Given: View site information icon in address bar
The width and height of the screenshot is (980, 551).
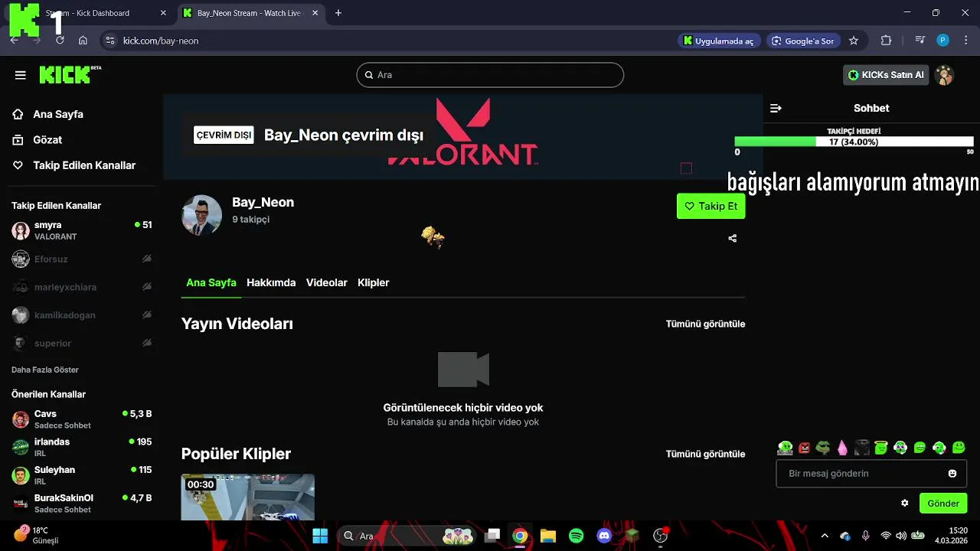Looking at the screenshot, I should click(109, 41).
